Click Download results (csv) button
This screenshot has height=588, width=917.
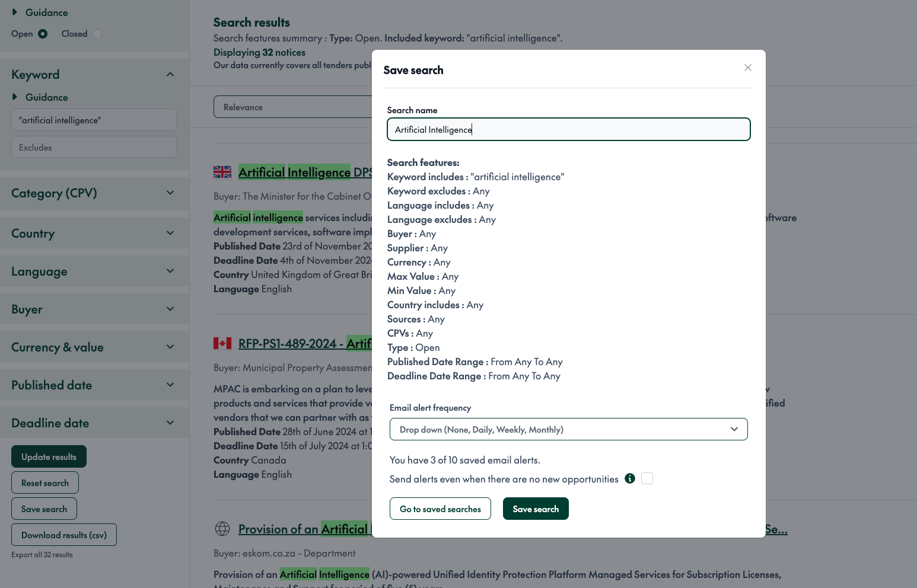point(64,535)
